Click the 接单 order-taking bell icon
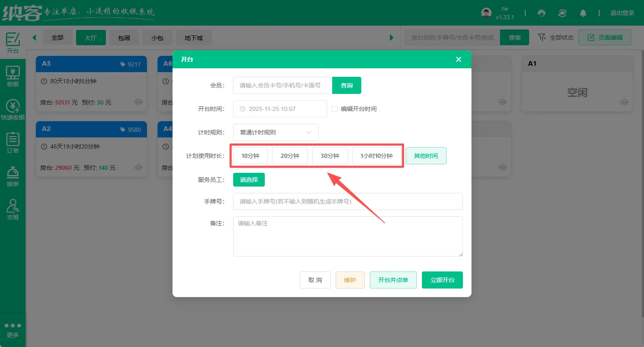This screenshot has width=644, height=347. pos(13,176)
